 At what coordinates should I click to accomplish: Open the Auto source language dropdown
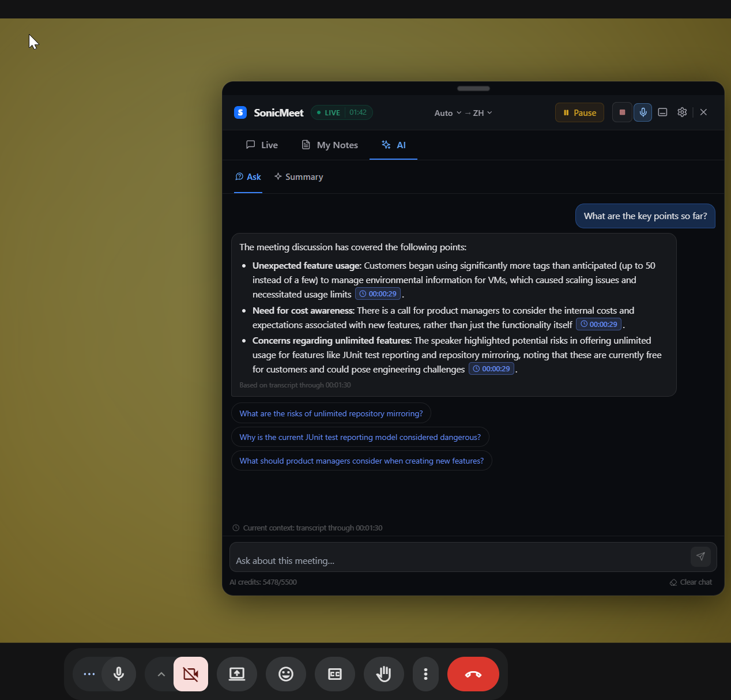[448, 113]
